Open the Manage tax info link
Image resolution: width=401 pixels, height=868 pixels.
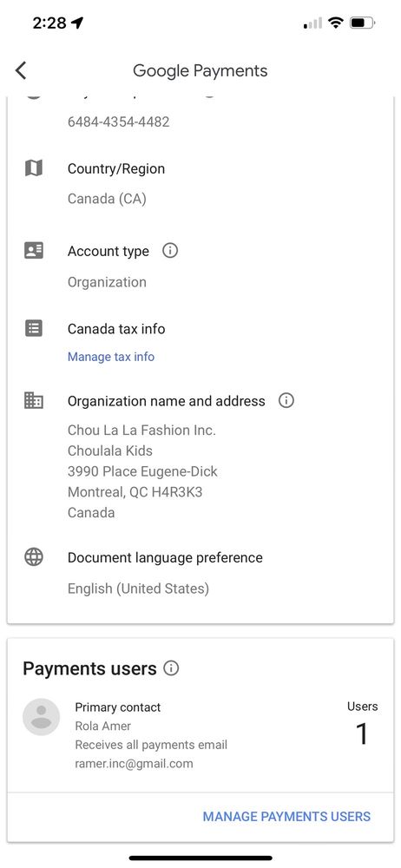pos(111,357)
